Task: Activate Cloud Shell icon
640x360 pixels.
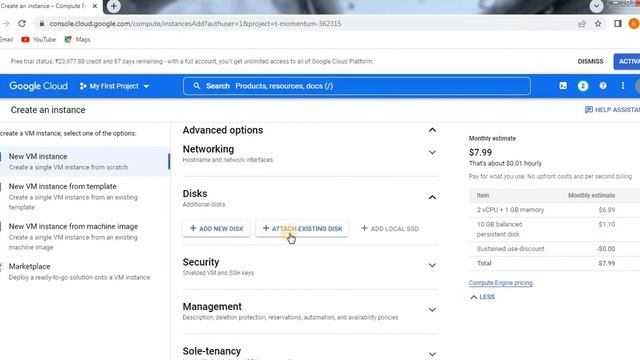Action: click(x=563, y=86)
